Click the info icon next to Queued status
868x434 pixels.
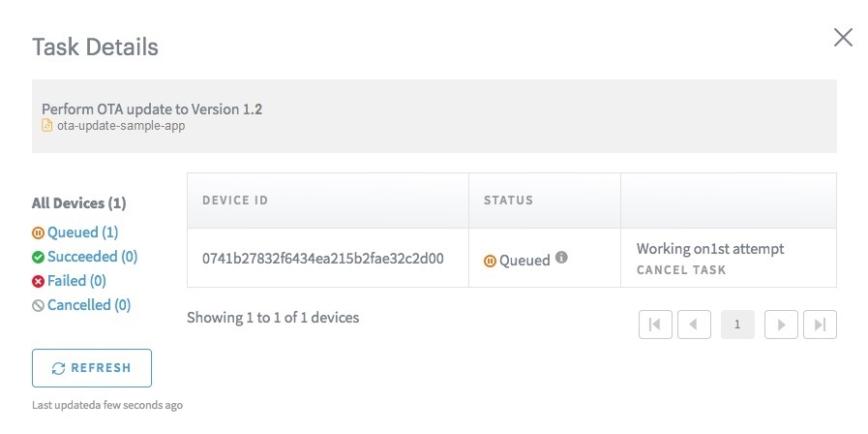point(561,257)
